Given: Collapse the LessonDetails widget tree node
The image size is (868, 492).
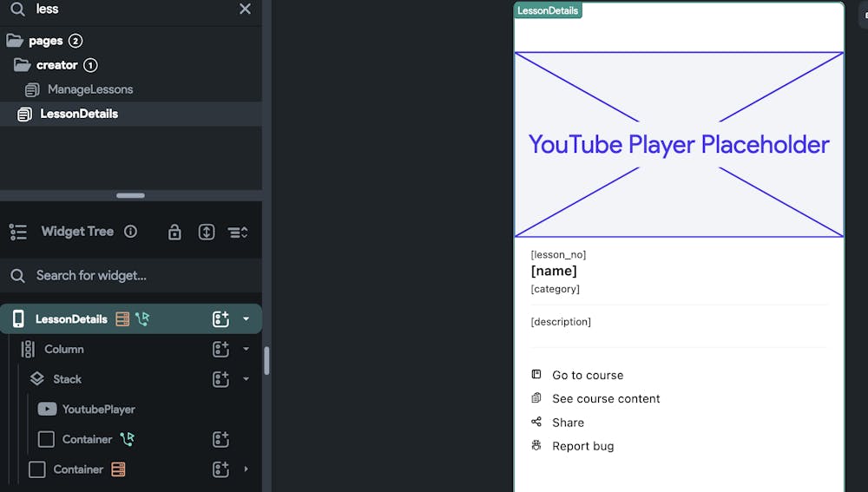Looking at the screenshot, I should 246,318.
